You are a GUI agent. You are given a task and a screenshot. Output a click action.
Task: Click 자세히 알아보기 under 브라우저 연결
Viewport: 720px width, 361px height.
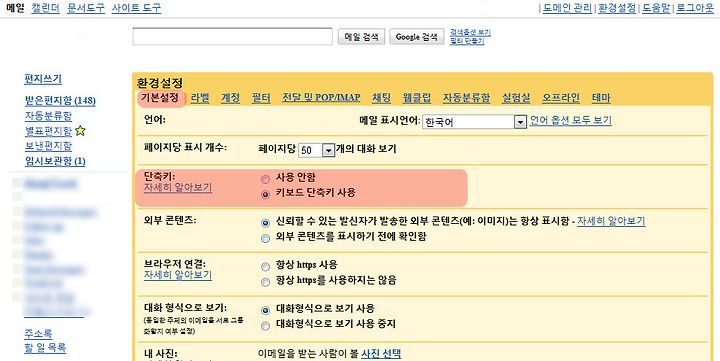point(178,275)
